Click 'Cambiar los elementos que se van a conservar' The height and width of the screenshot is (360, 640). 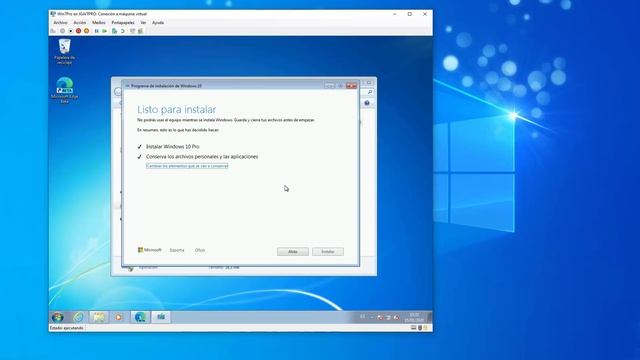pyautogui.click(x=187, y=166)
